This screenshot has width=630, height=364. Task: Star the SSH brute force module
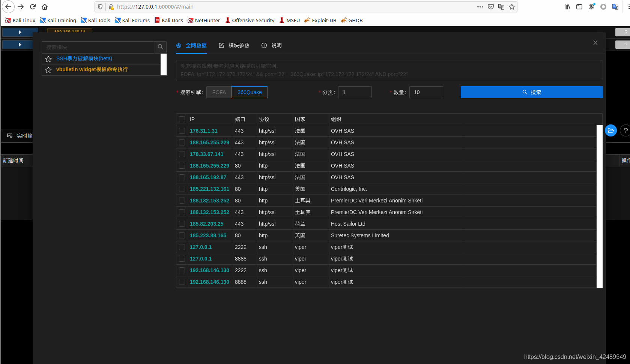(48, 59)
